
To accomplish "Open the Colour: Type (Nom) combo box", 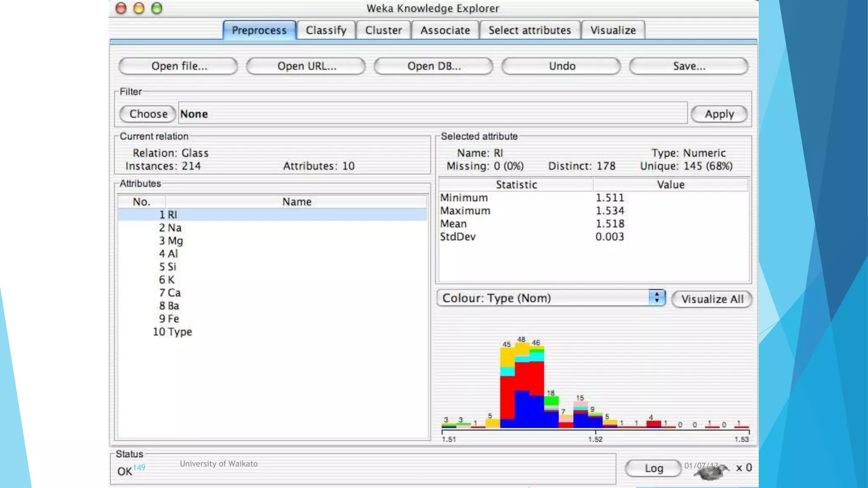I will pos(543,298).
